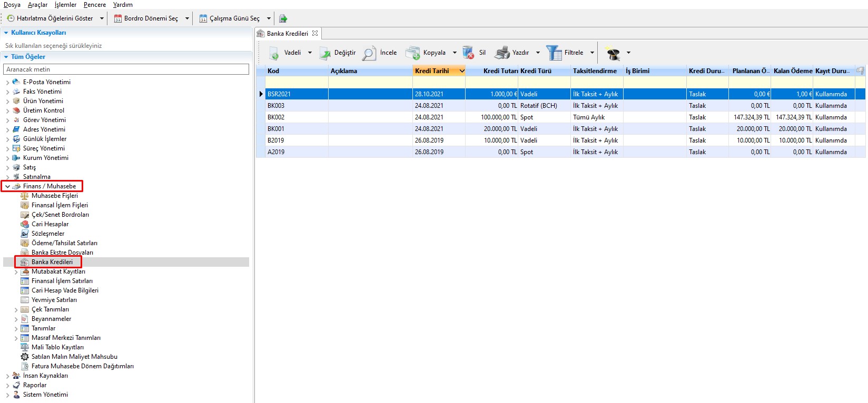Click the Yazdır printer icon
This screenshot has height=403, width=868.
502,53
